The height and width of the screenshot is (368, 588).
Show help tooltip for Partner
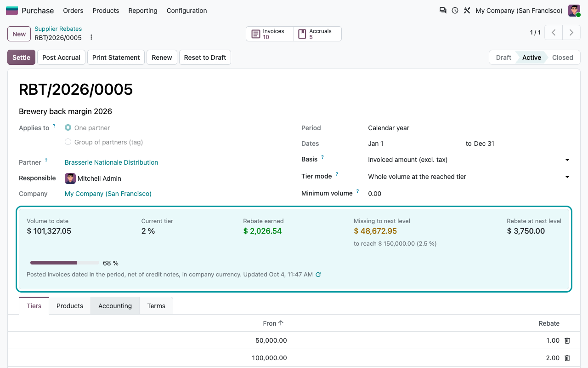click(x=46, y=160)
